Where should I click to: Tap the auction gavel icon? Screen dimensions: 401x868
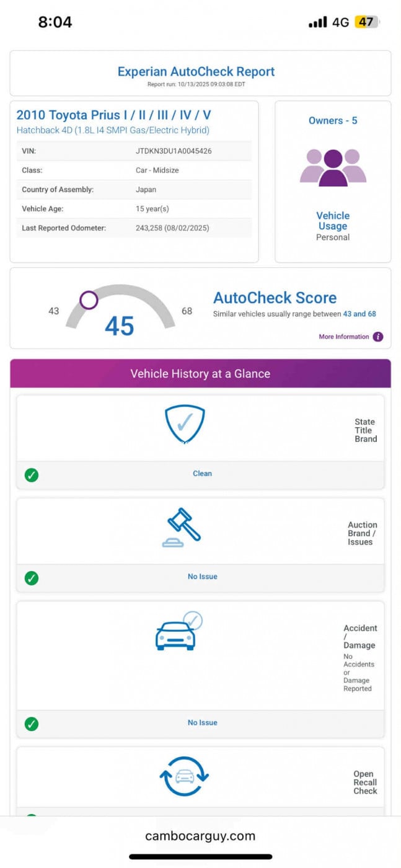[x=182, y=528]
